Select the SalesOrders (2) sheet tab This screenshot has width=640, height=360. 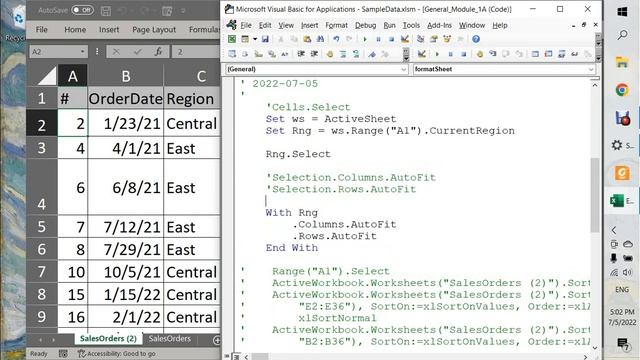(x=108, y=339)
